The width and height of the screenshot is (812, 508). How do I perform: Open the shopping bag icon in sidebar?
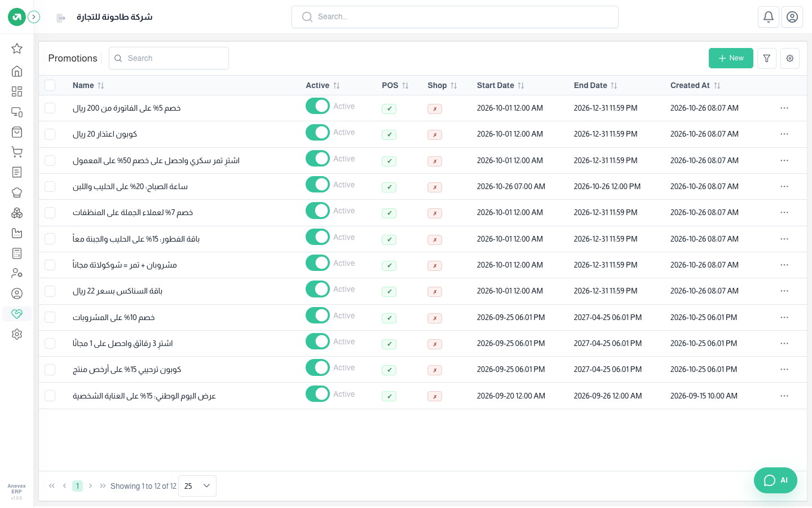click(x=17, y=132)
